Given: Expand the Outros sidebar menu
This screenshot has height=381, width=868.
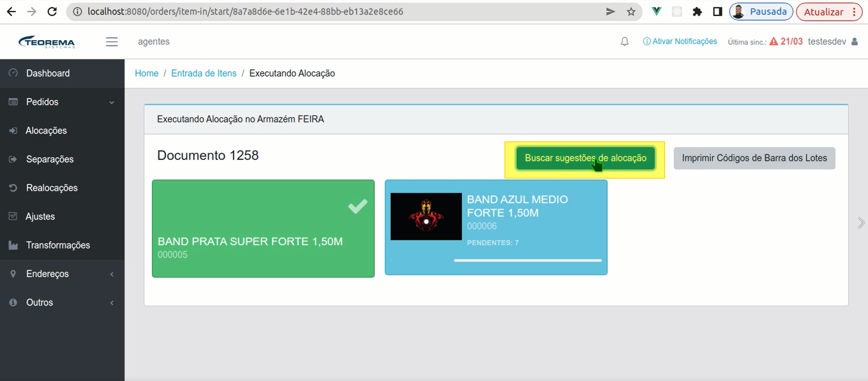Looking at the screenshot, I should (x=62, y=302).
